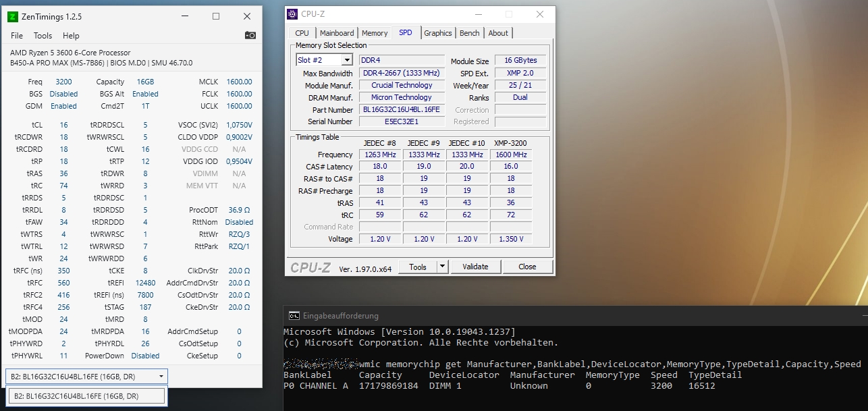Switch to the Memory tab in CPU-Z
Viewport: 868px width, 411px height.
[x=375, y=33]
